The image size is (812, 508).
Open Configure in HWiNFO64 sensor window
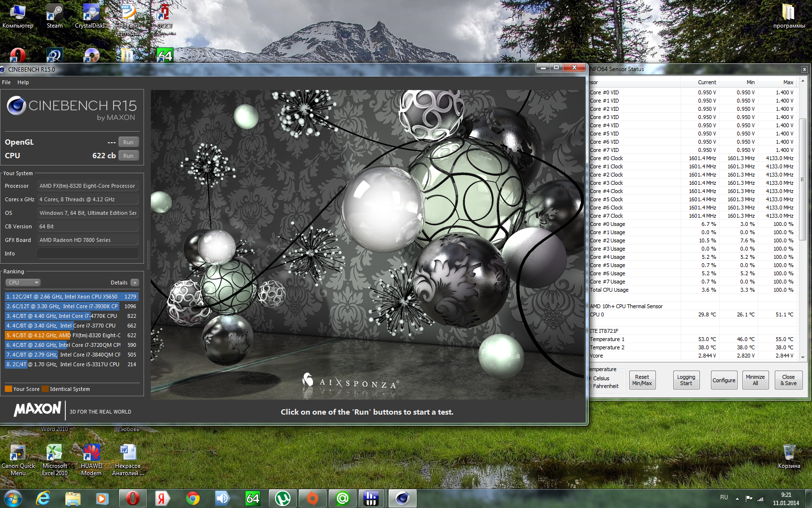click(x=724, y=380)
